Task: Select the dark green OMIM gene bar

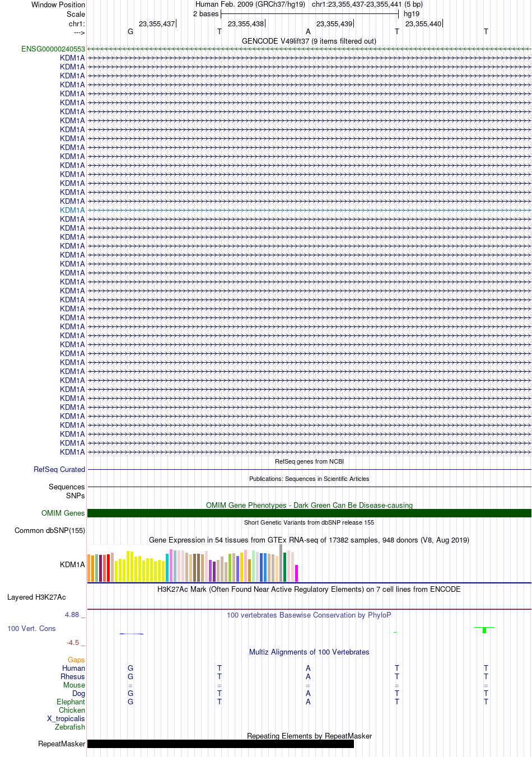Action: (309, 513)
